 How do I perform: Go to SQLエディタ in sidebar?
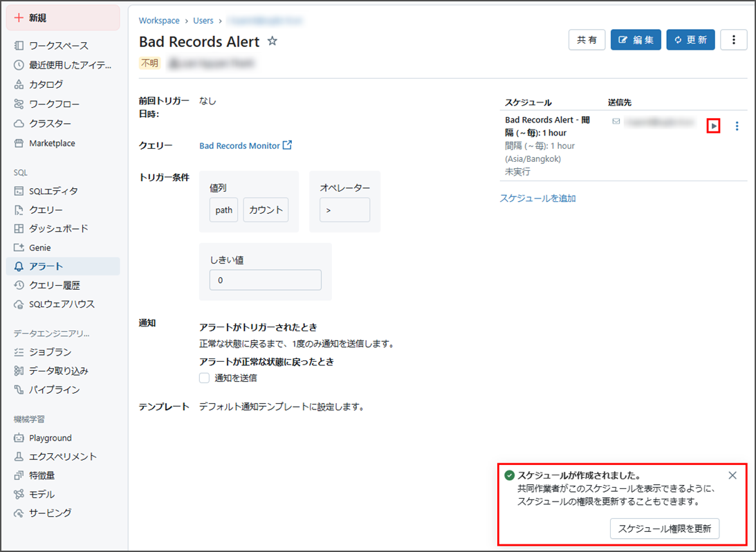[x=53, y=191]
